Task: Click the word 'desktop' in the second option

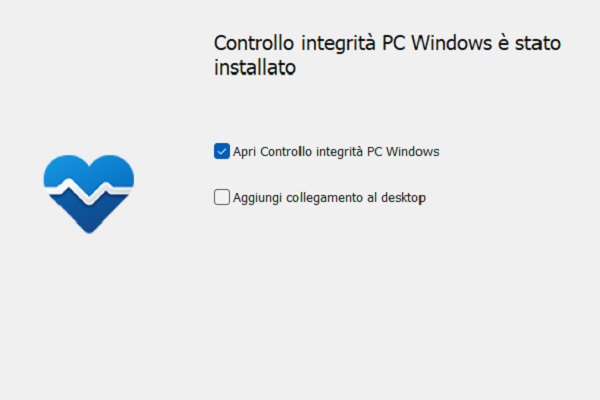Action: (x=404, y=198)
